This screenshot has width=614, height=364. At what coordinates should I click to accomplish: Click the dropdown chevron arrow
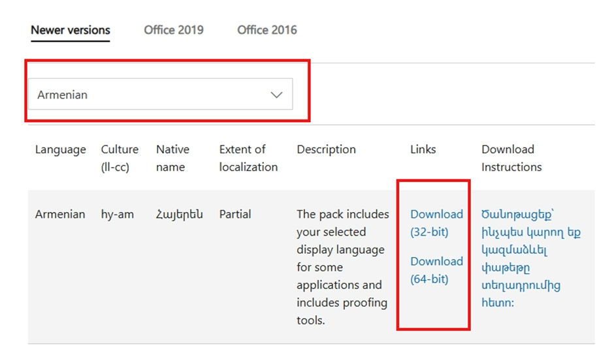[276, 95]
